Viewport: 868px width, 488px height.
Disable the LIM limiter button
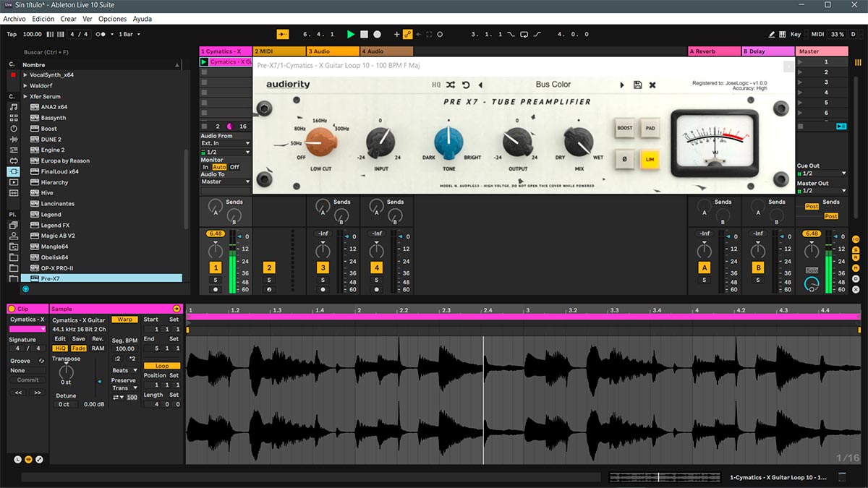click(x=650, y=158)
